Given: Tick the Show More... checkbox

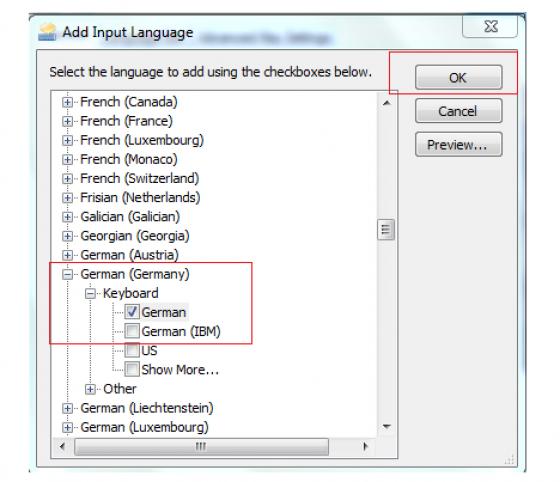Looking at the screenshot, I should coord(132,369).
